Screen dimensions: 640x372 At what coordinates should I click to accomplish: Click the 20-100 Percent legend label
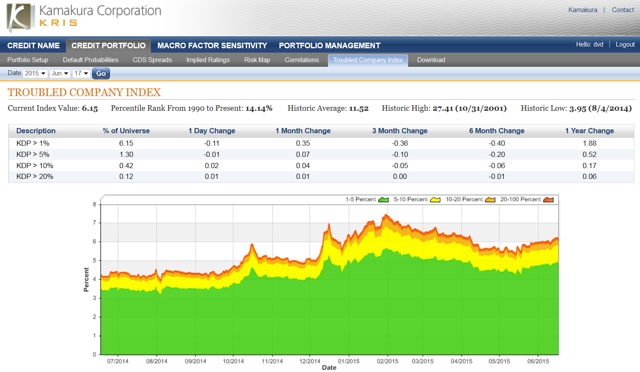(x=520, y=200)
